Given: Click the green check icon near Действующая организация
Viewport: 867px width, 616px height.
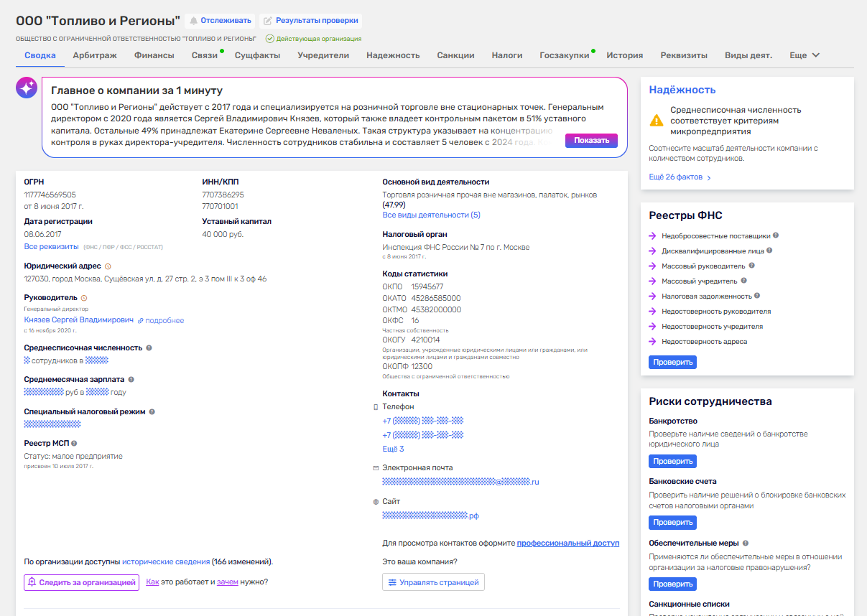Looking at the screenshot, I should click(270, 39).
